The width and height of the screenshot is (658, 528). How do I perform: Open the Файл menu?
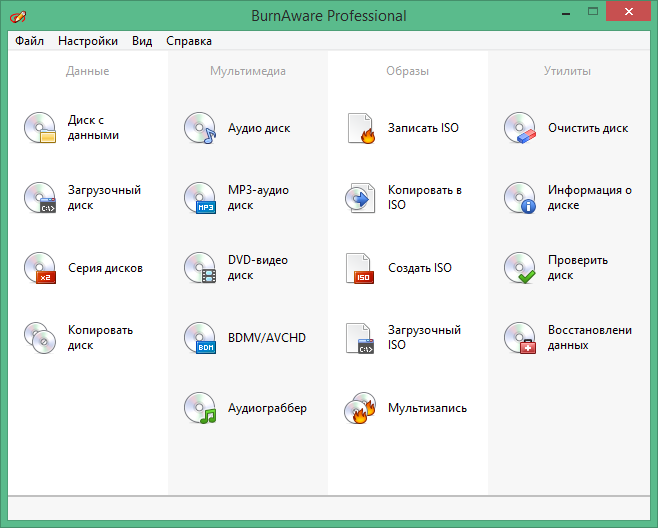click(x=29, y=41)
